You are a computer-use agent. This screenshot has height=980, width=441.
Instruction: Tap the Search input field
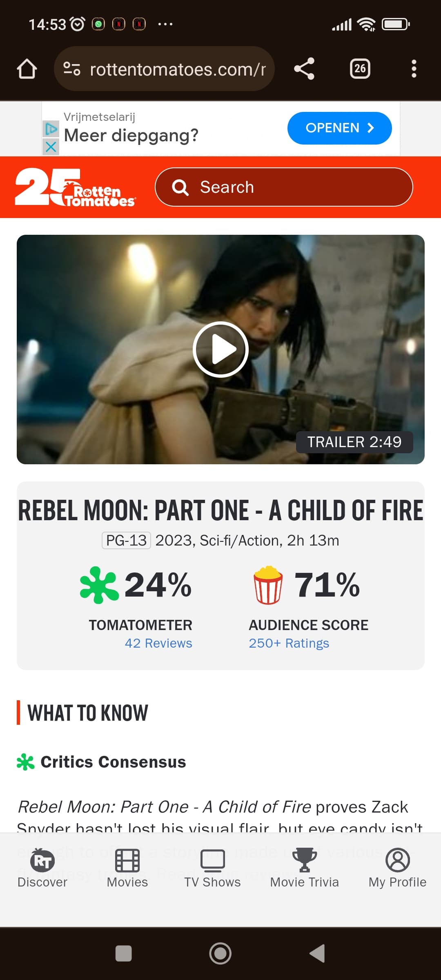pyautogui.click(x=284, y=187)
